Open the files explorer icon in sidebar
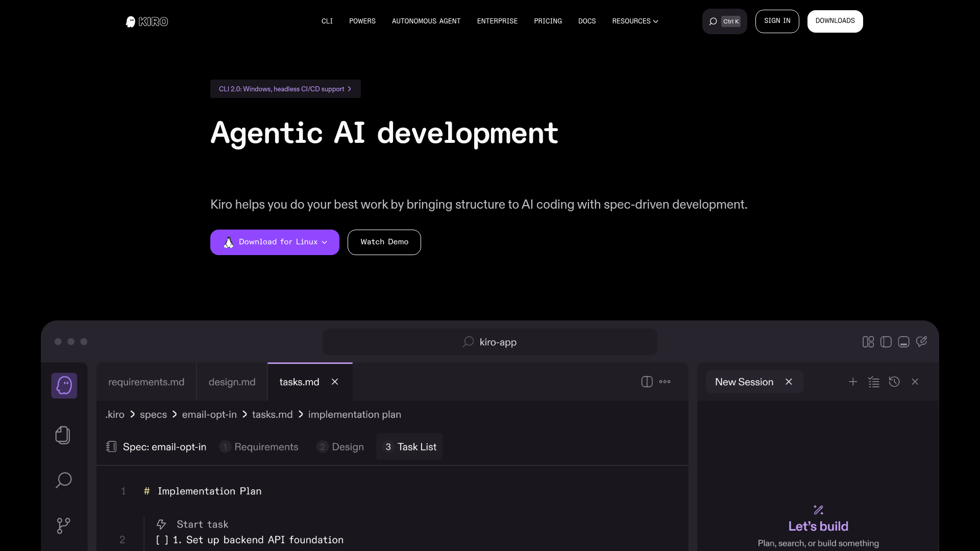Image resolution: width=980 pixels, height=551 pixels. click(x=63, y=435)
